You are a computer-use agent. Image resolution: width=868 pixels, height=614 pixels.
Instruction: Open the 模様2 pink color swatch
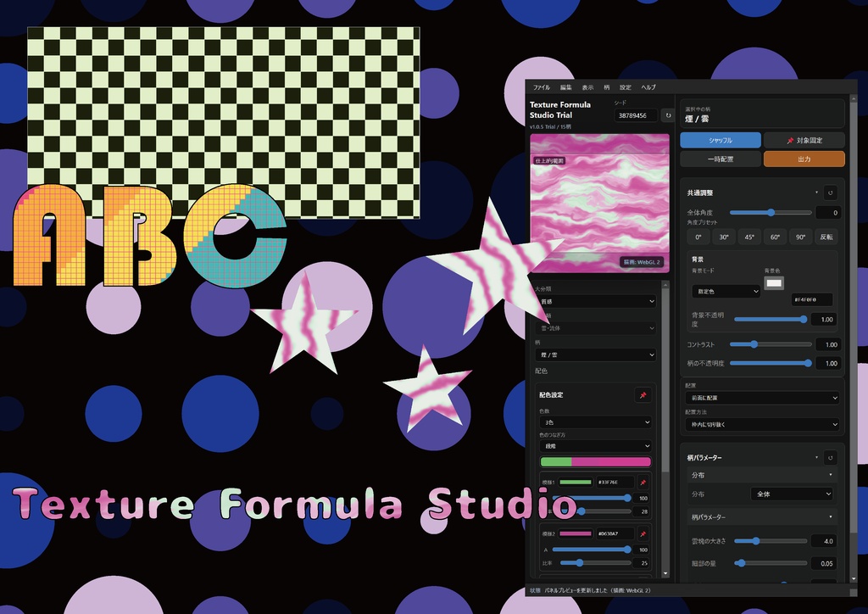coord(576,534)
